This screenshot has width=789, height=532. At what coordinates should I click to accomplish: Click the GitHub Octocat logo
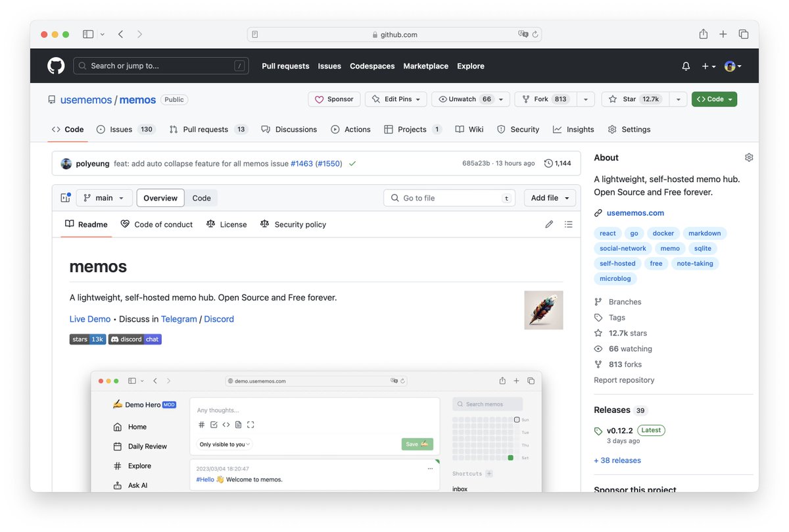click(56, 66)
